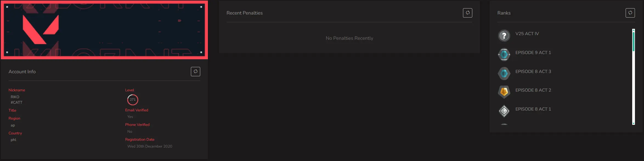The image size is (644, 161).
Task: Select the V25 ACT IV rank entry
Action: click(527, 34)
